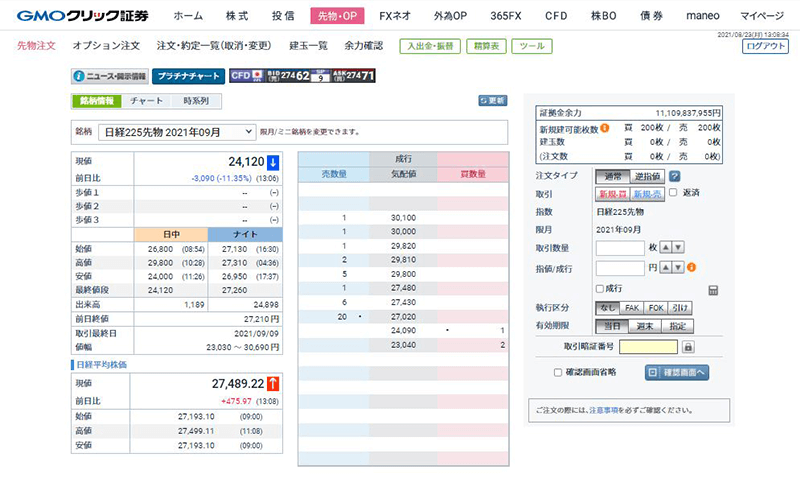The height and width of the screenshot is (485, 800).
Task: Enable the 返済 checkbox
Action: pyautogui.click(x=673, y=193)
